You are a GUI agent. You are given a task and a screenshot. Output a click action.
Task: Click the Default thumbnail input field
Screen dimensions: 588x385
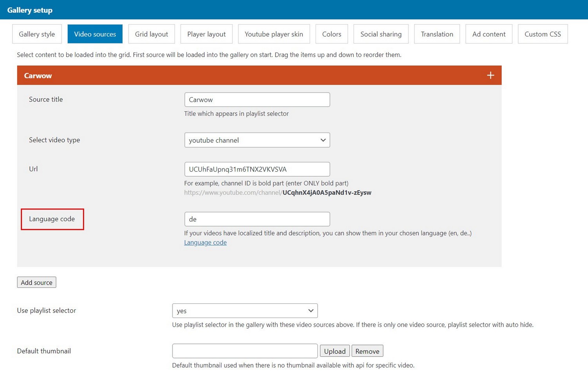pos(245,351)
